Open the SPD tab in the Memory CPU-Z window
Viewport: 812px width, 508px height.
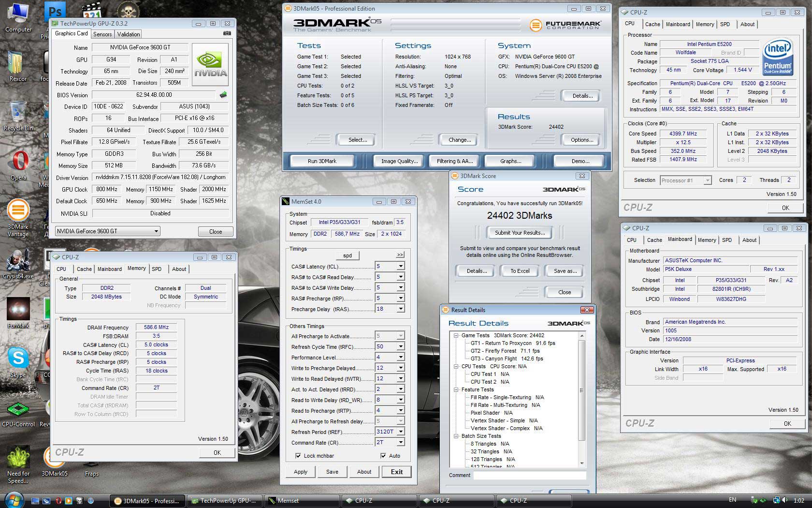pyautogui.click(x=157, y=269)
